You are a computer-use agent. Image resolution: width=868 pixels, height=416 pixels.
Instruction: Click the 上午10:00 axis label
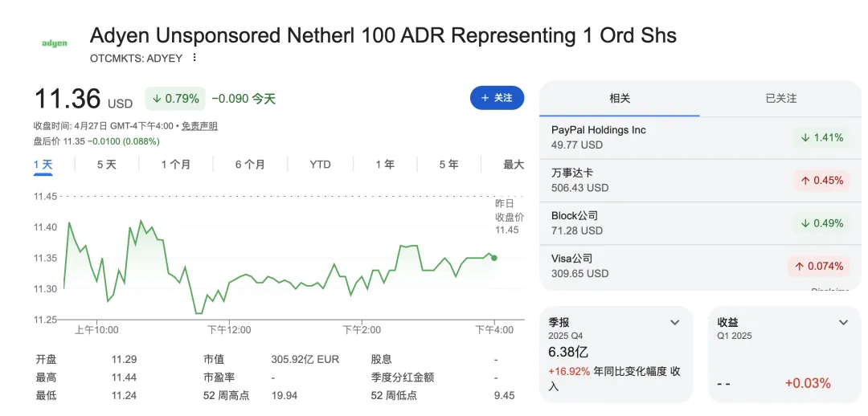pos(96,330)
